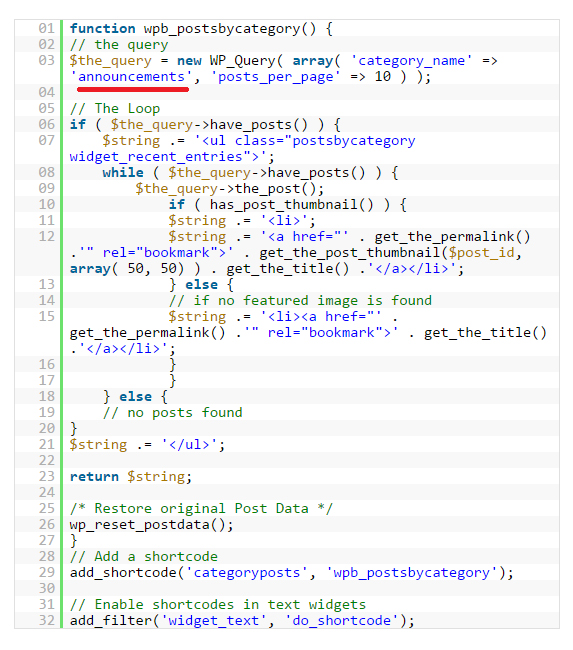Click has_post_thumbnail() on line 10
This screenshot has height=650, width=573.
pos(291,205)
